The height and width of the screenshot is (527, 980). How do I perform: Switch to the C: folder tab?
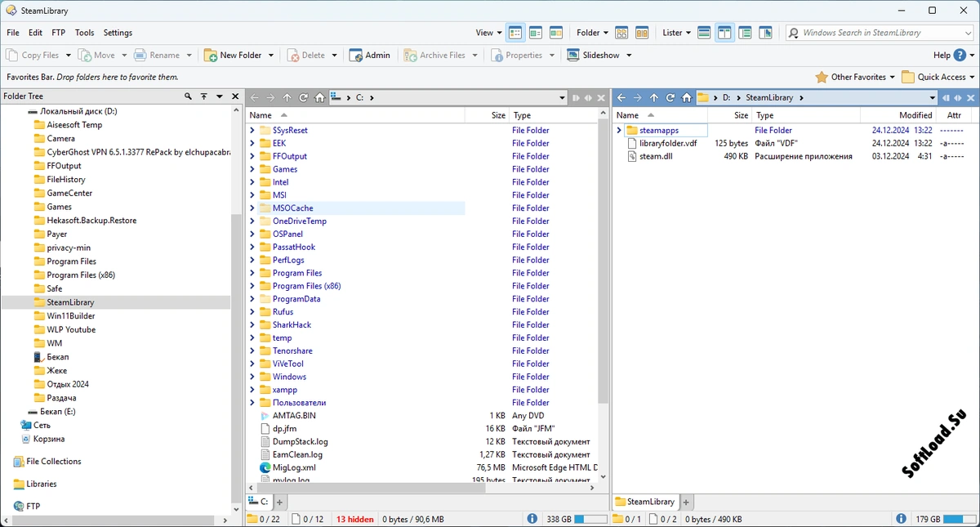point(259,502)
